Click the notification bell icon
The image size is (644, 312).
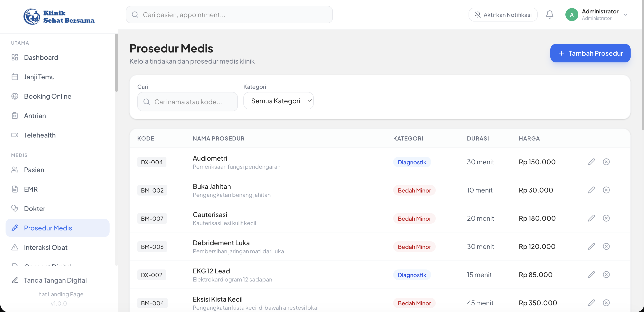(x=549, y=15)
